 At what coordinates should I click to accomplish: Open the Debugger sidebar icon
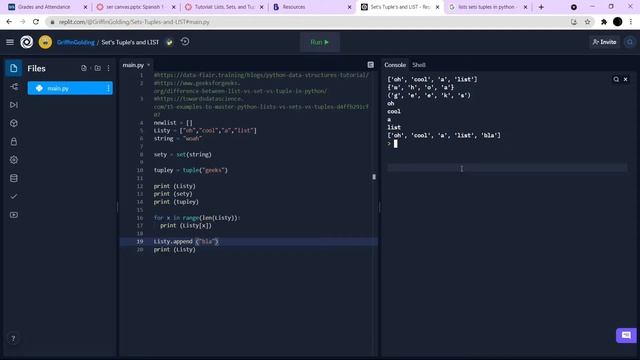(13, 105)
